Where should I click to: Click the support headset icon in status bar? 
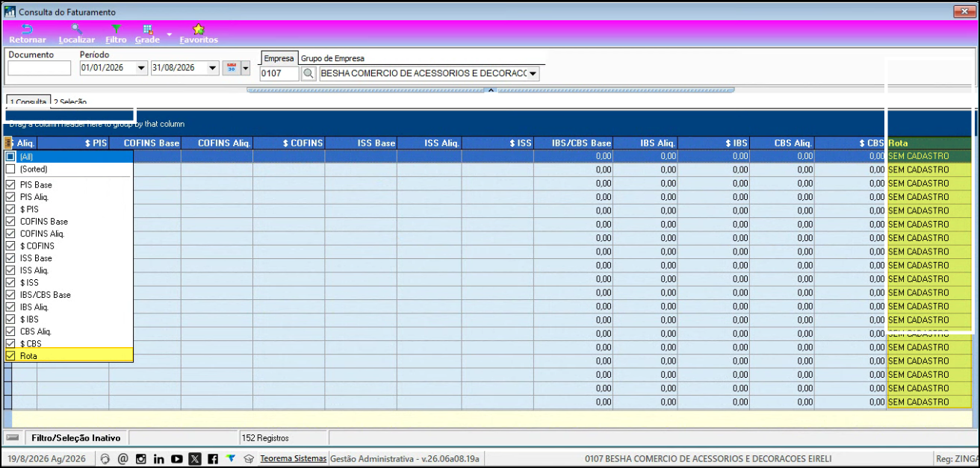tap(105, 458)
